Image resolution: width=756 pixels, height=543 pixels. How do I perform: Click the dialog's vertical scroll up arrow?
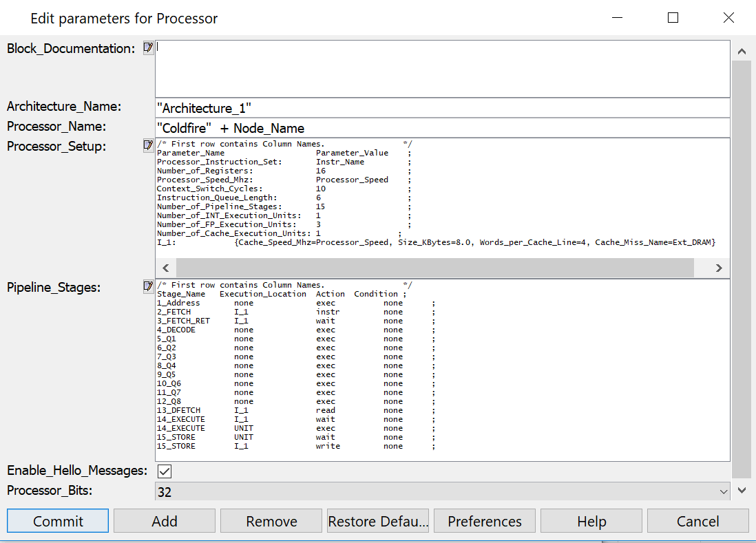[x=742, y=52]
